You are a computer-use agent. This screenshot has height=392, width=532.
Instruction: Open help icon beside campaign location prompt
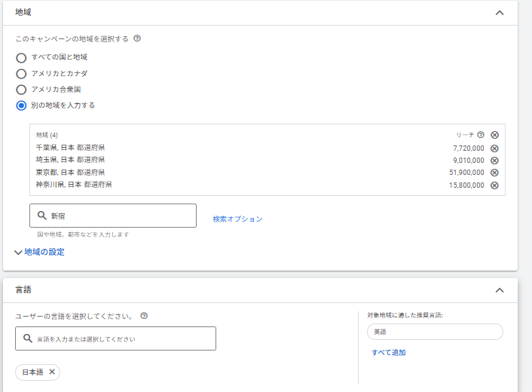(x=137, y=38)
